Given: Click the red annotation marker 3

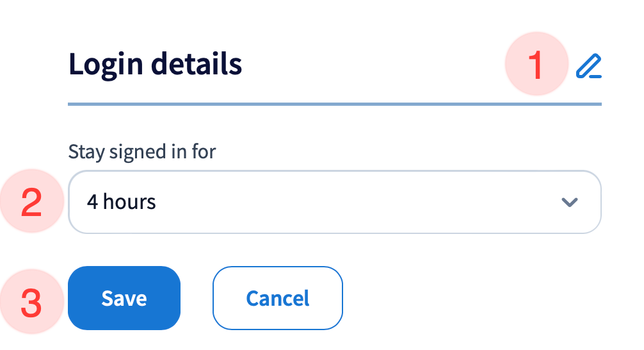Looking at the screenshot, I should point(32,302).
